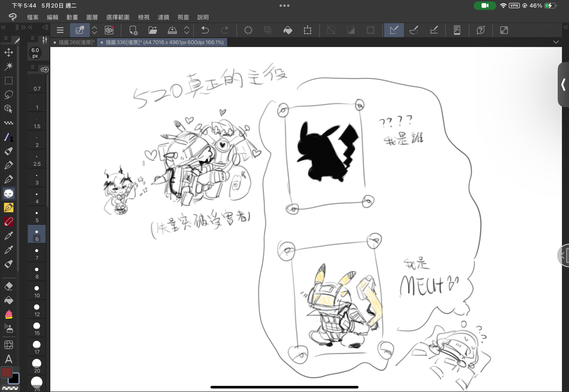
Task: Open the 圖層 menu
Action: click(x=92, y=17)
